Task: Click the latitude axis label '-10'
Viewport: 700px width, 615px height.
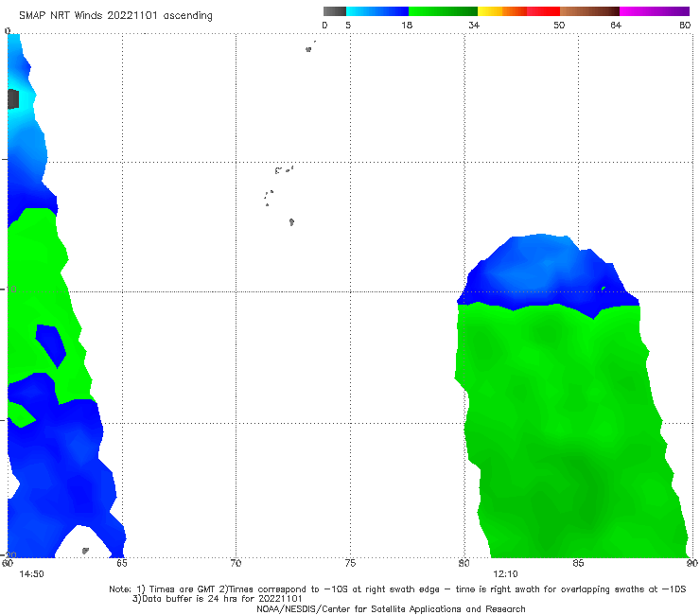Action: pos(9,290)
